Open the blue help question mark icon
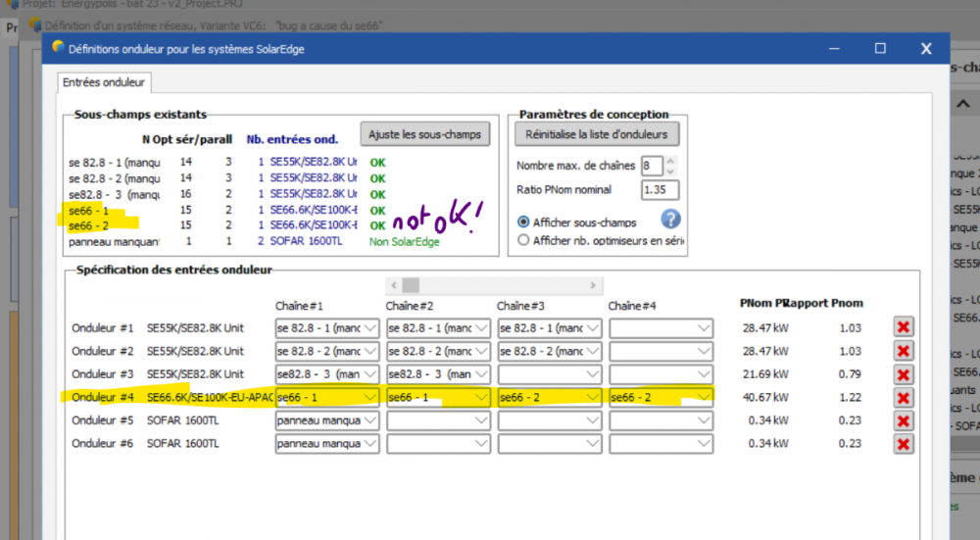This screenshot has width=980, height=540. click(670, 220)
